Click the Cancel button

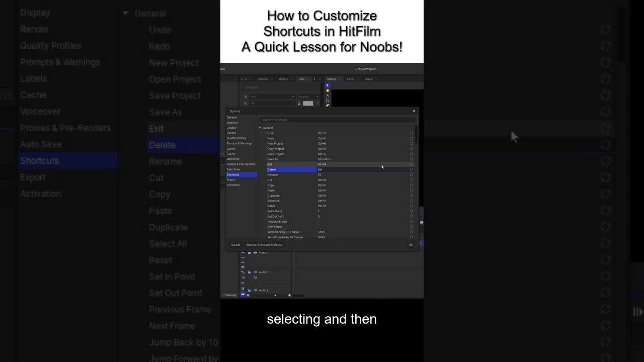point(235,245)
